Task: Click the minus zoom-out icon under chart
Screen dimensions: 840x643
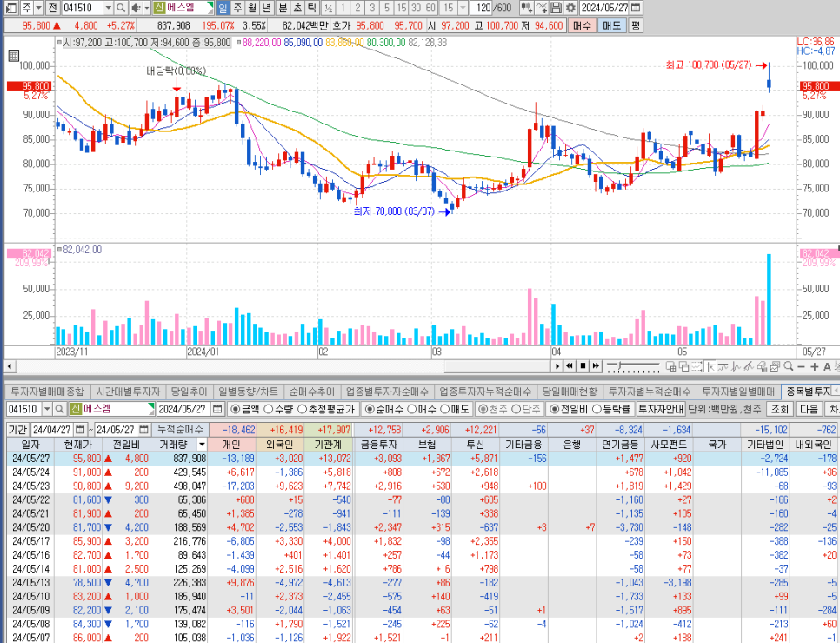Action: pyautogui.click(x=801, y=366)
